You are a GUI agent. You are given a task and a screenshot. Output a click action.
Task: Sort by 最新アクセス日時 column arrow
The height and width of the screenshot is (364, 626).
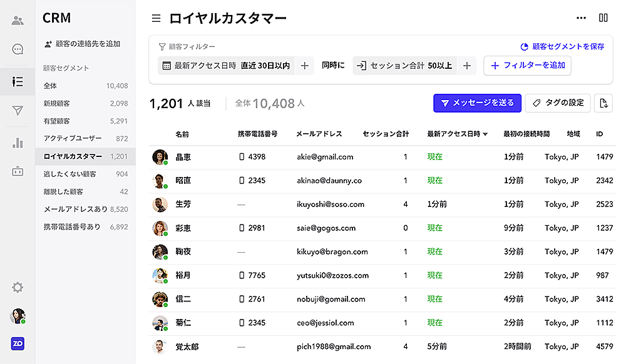tap(485, 134)
